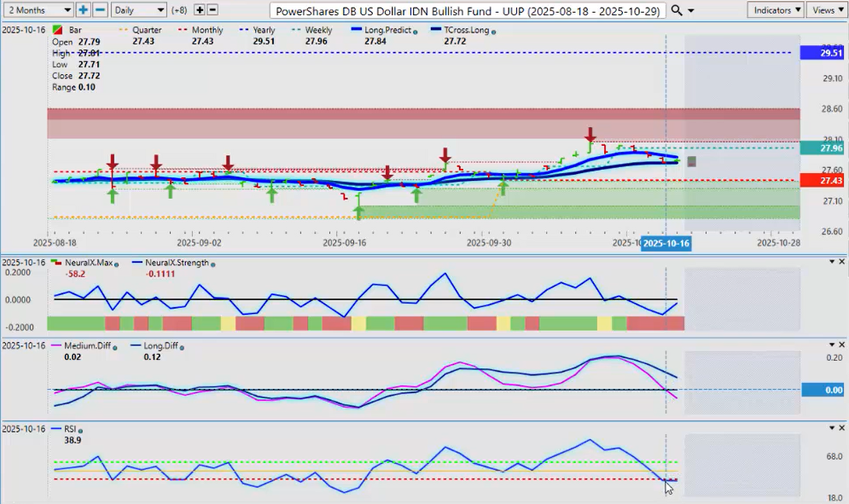
Task: Click the blue plus zoom-in button
Action: 83,9
